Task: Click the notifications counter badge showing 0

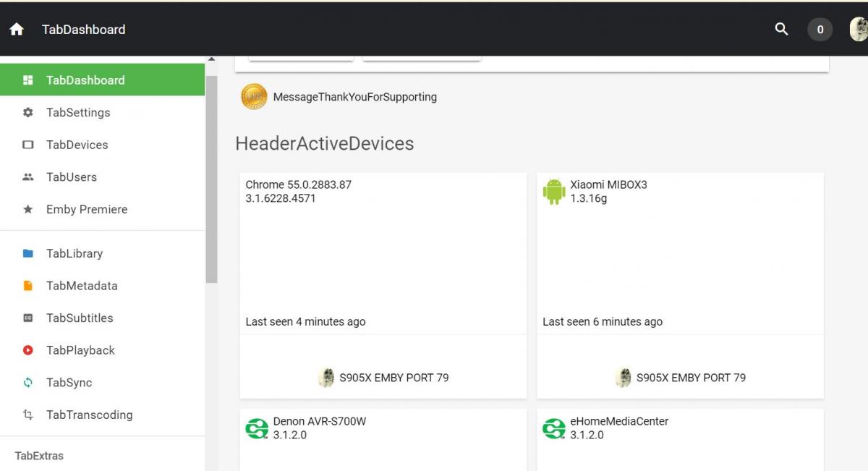Action: click(820, 30)
